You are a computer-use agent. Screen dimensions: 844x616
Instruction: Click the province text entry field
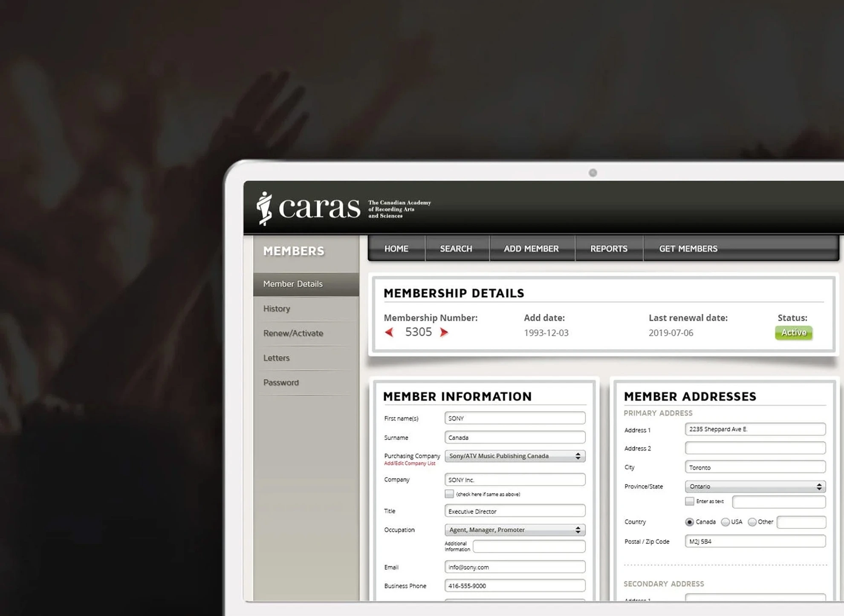pyautogui.click(x=779, y=502)
